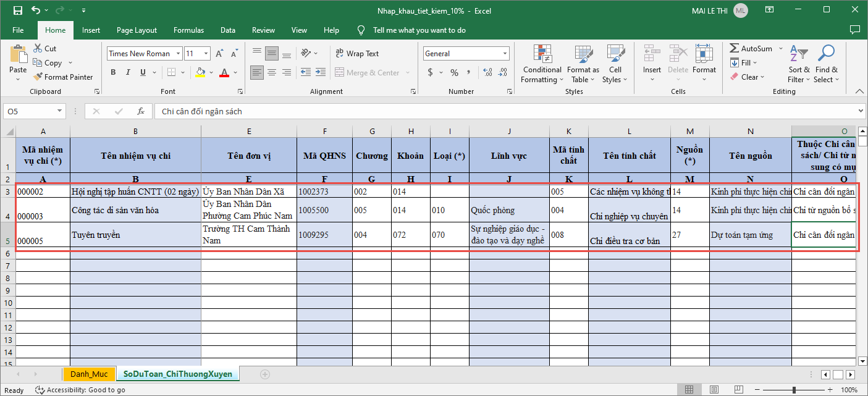Open the font name dropdown
This screenshot has width=868, height=396.
(178, 54)
